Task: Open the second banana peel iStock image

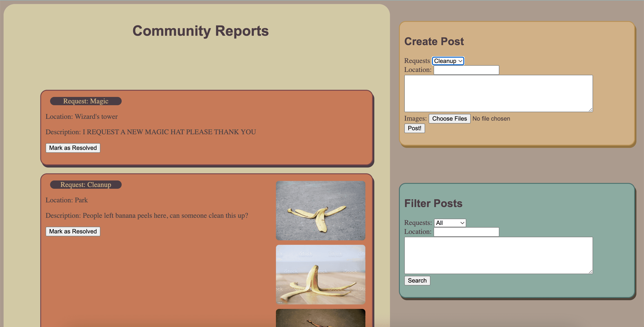Action: pyautogui.click(x=320, y=274)
